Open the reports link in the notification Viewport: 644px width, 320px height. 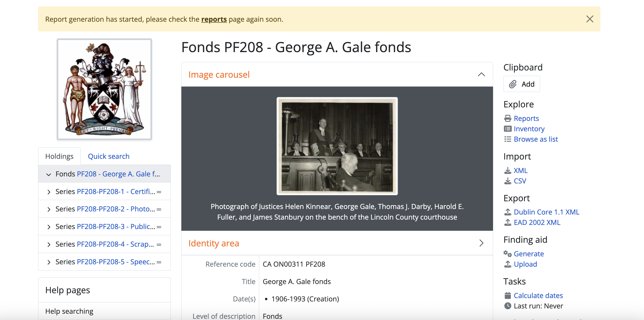coord(214,19)
